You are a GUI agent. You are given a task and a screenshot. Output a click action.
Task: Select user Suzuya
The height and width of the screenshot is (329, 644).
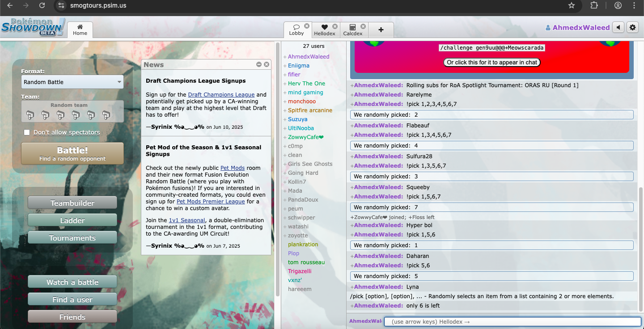pyautogui.click(x=298, y=119)
